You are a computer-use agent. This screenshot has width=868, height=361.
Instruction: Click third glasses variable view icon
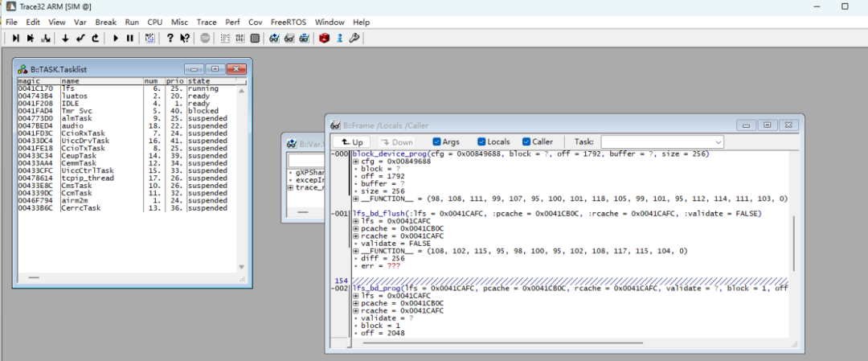click(304, 39)
